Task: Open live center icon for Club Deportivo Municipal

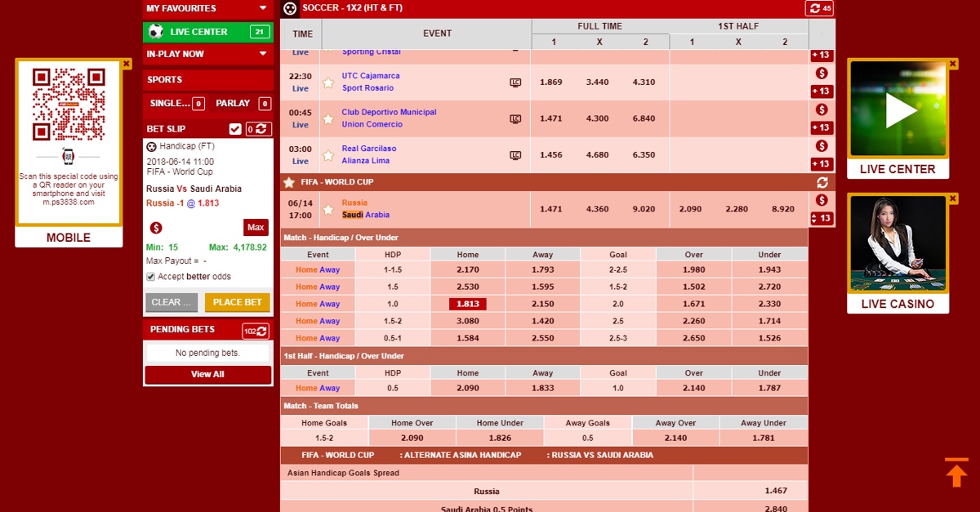Action: pyautogui.click(x=515, y=119)
